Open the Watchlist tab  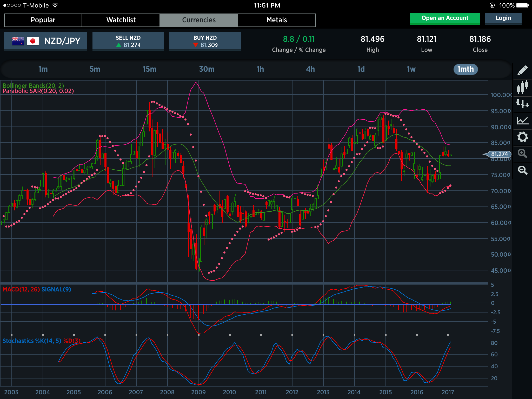(121, 20)
